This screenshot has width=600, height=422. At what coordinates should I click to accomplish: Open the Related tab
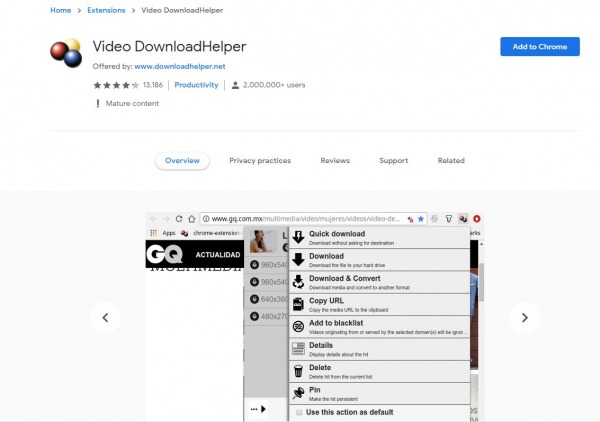coord(451,161)
